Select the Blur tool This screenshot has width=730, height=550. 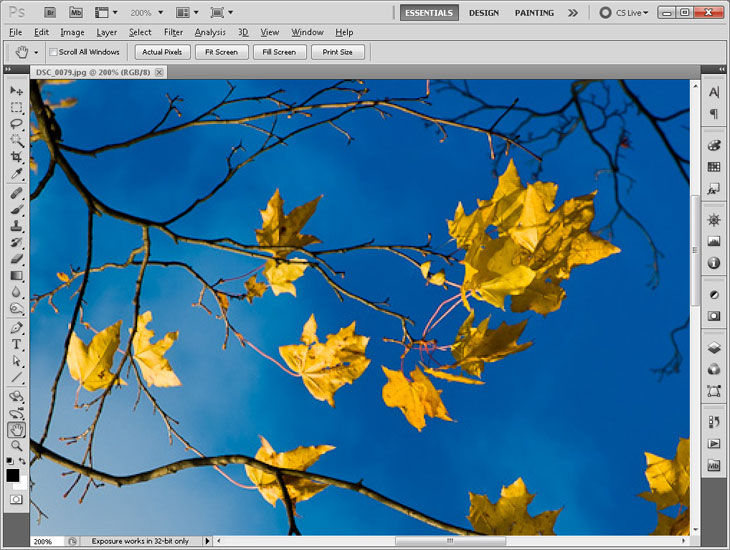[16, 292]
